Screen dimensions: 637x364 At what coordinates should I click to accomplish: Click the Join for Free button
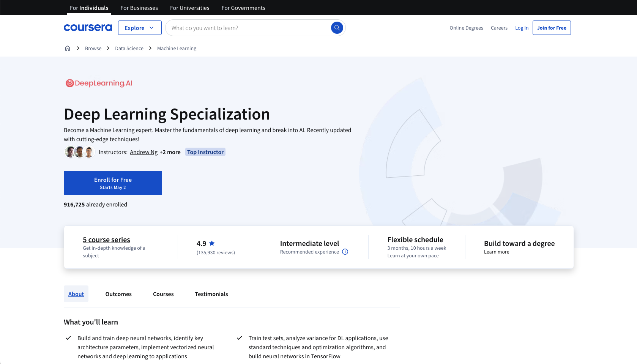551,28
